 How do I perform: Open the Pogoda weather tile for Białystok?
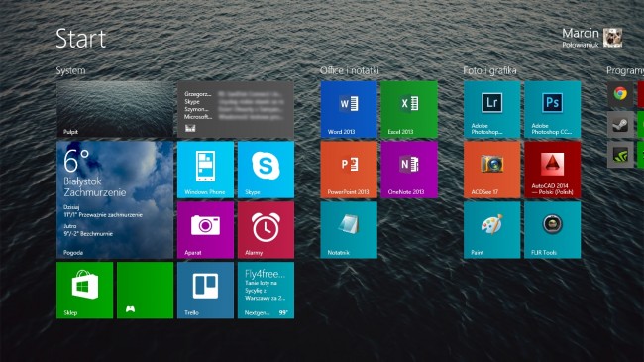point(115,199)
